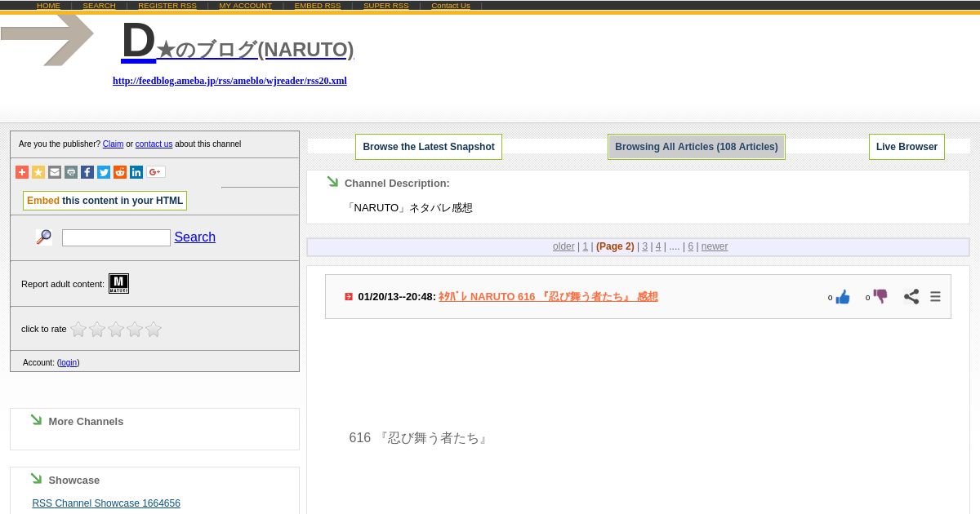Click thumbs down on NARUTO 616 article
This screenshot has width=980, height=514.
[880, 297]
